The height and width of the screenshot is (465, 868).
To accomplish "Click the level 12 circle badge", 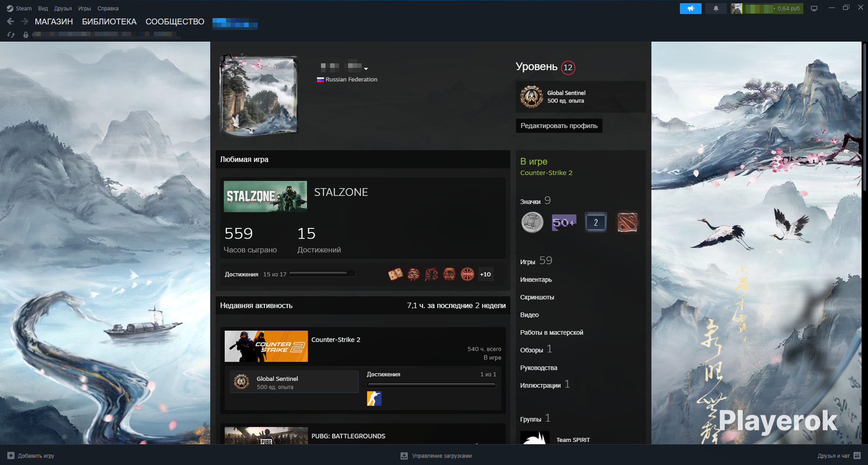I will click(x=568, y=67).
